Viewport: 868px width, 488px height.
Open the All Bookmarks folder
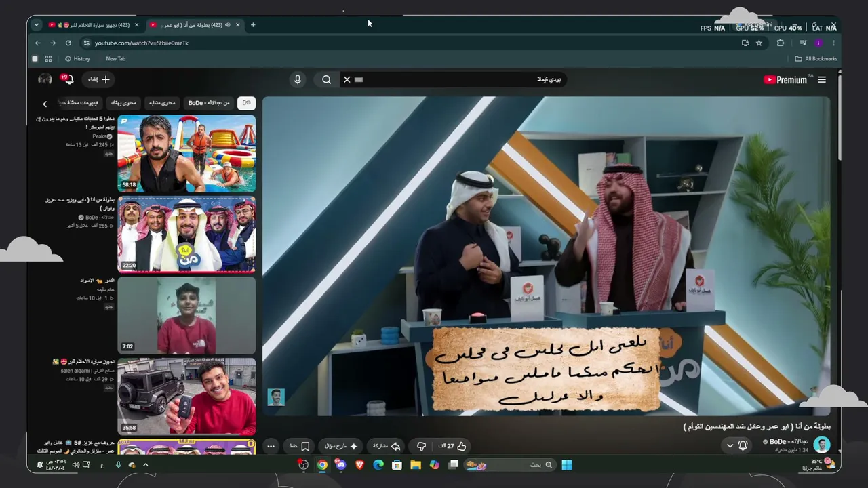816,59
